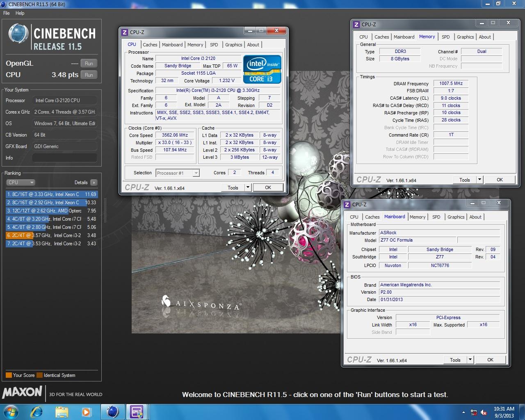Select ranking row 1 with score 11.69

(52, 194)
